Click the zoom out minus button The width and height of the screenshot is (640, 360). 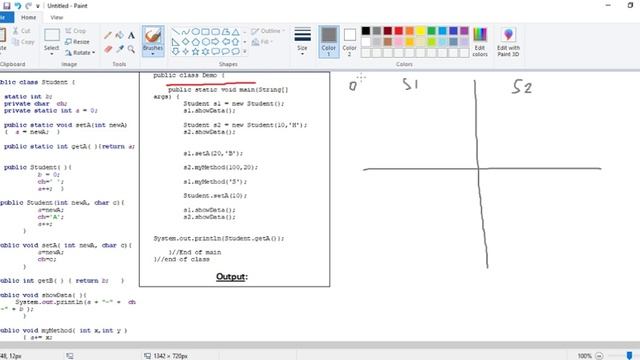599,356
